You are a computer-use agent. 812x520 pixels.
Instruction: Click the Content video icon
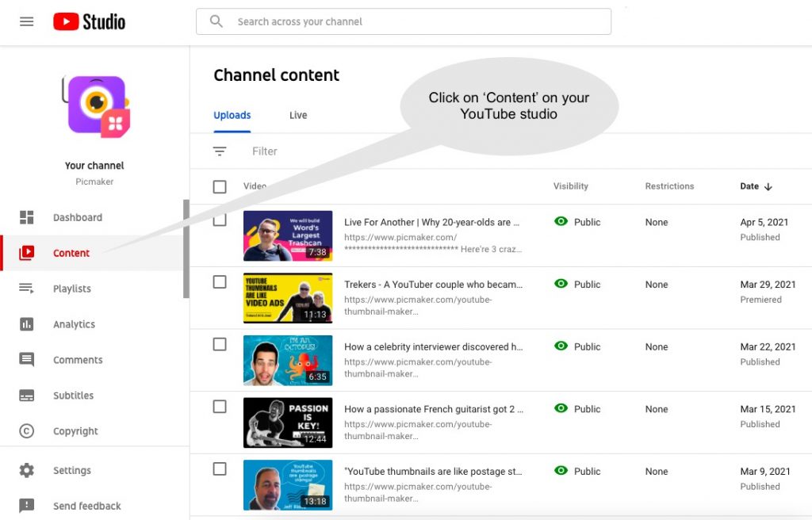click(26, 253)
